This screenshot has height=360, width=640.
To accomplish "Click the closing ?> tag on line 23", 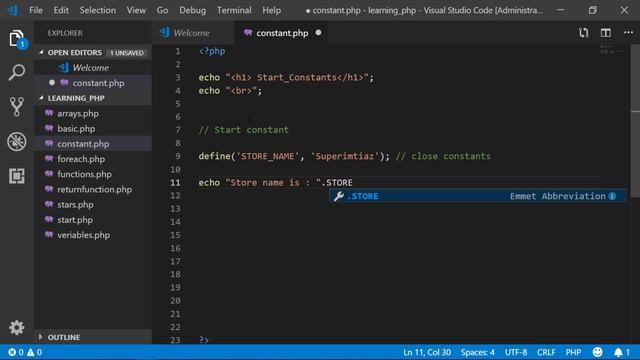I will [204, 340].
